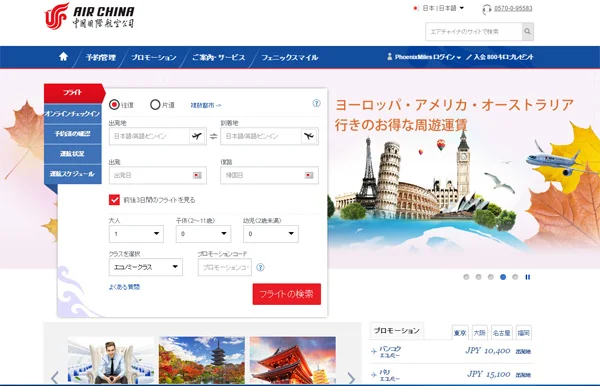
Task: Click JPY 15,100 パリ fare
Action: pos(488,374)
